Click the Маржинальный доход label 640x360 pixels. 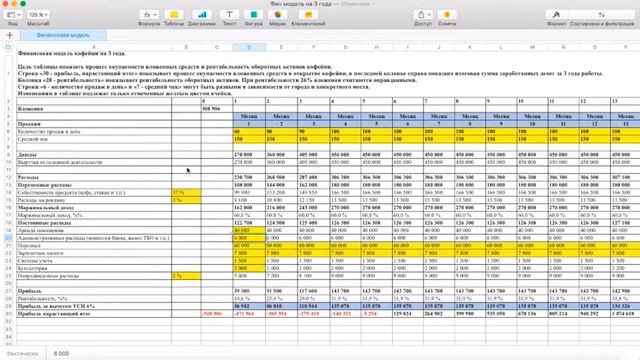coord(94,208)
